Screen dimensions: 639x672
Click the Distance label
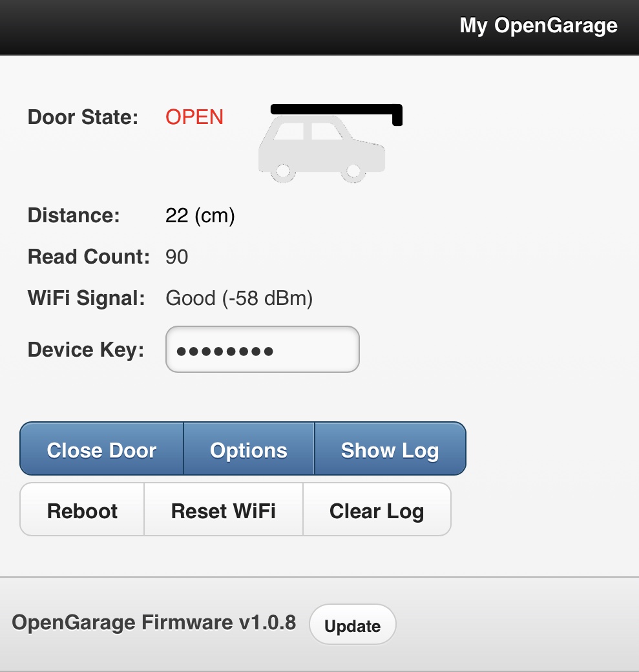point(74,215)
